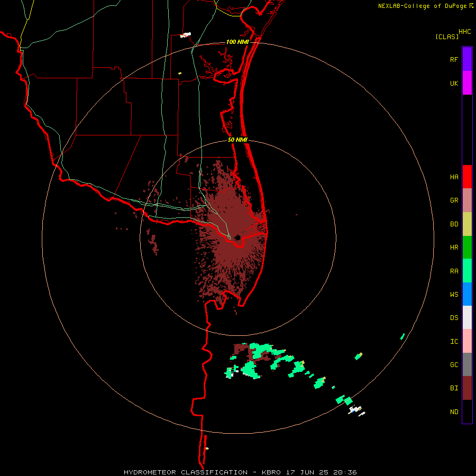Click the 'HHC' product label

tap(464, 32)
